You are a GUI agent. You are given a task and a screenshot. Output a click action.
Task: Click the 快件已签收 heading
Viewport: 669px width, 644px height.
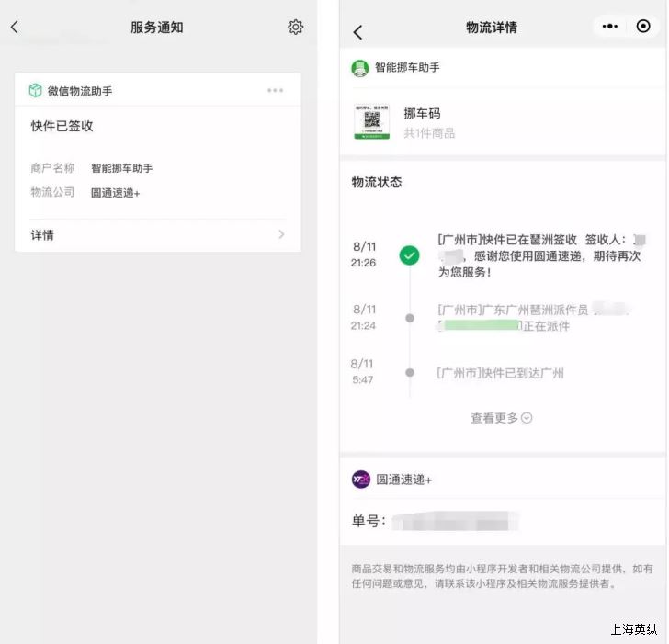(x=62, y=126)
